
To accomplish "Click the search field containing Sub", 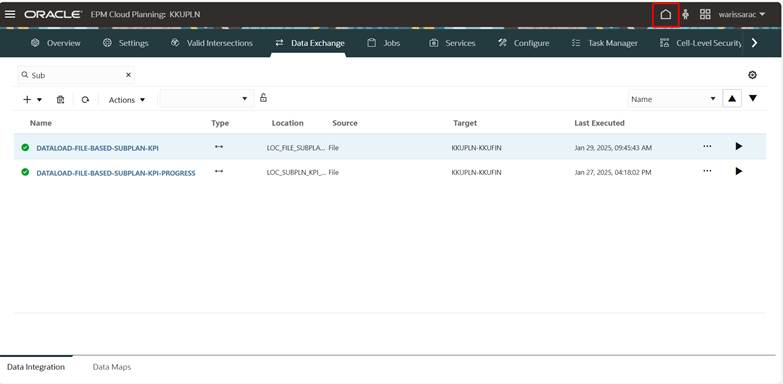I will 75,75.
